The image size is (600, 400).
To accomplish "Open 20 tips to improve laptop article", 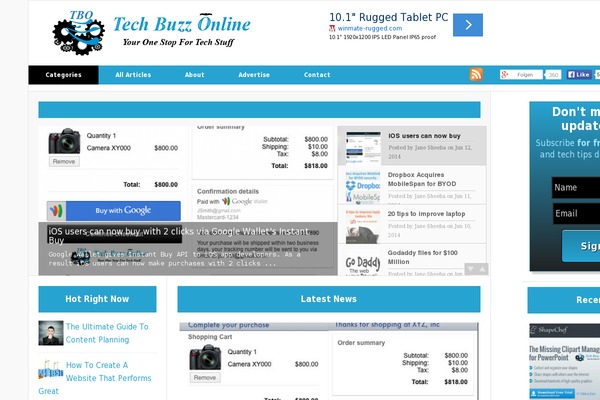I will [x=426, y=214].
